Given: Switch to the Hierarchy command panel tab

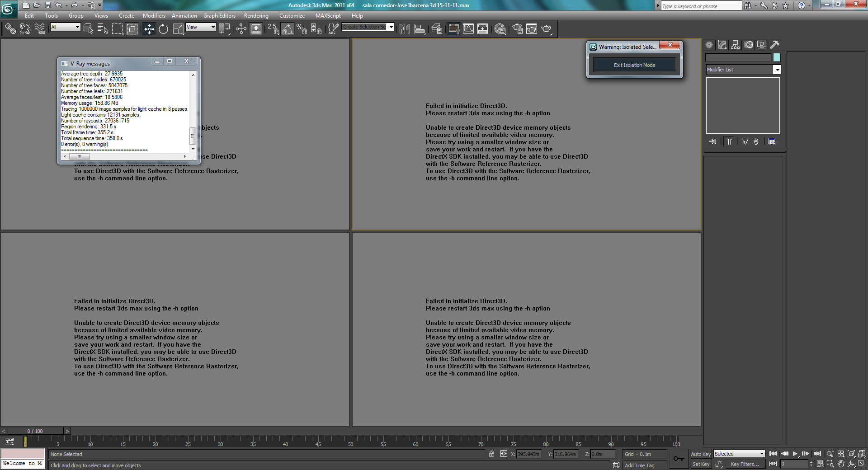Looking at the screenshot, I should 736,45.
